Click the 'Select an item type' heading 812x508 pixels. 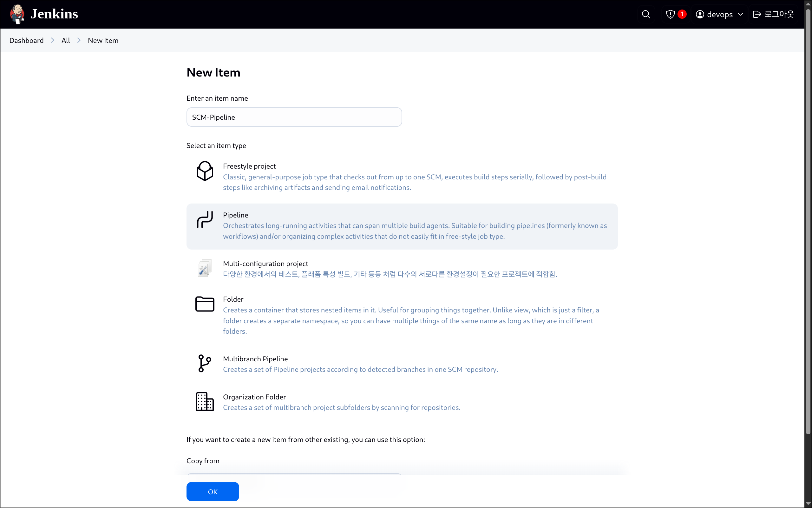(x=216, y=145)
